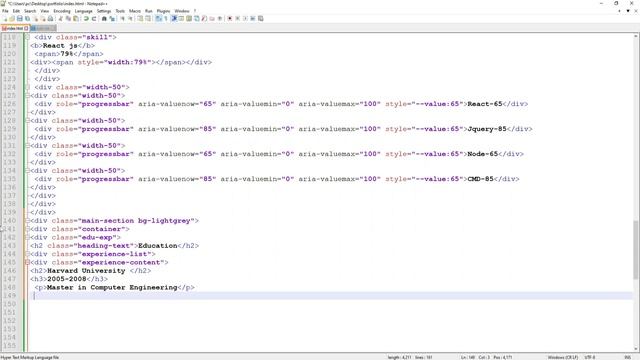Collapse main-section div at line 140
Screen dimensions: 640x360
coord(27,220)
